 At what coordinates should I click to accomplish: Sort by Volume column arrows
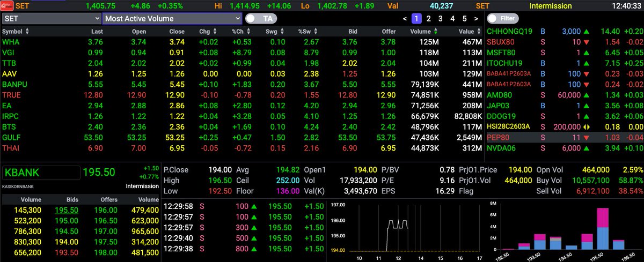436,32
